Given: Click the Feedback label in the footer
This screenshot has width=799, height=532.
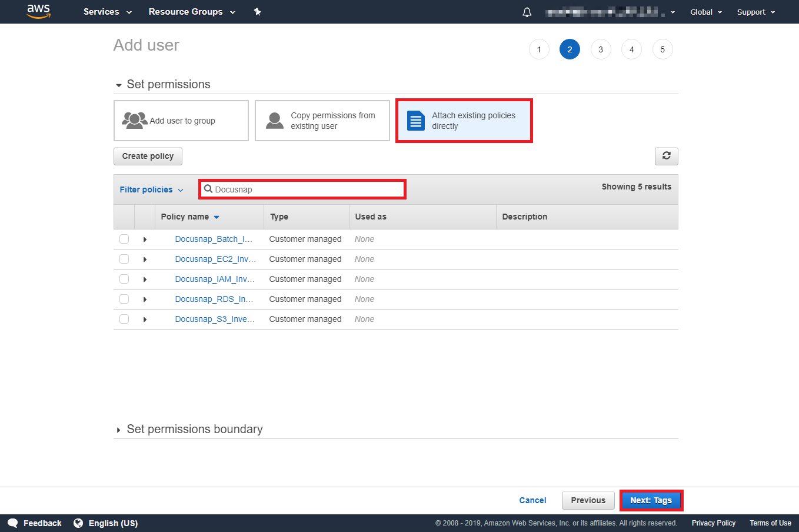Looking at the screenshot, I should [42, 523].
